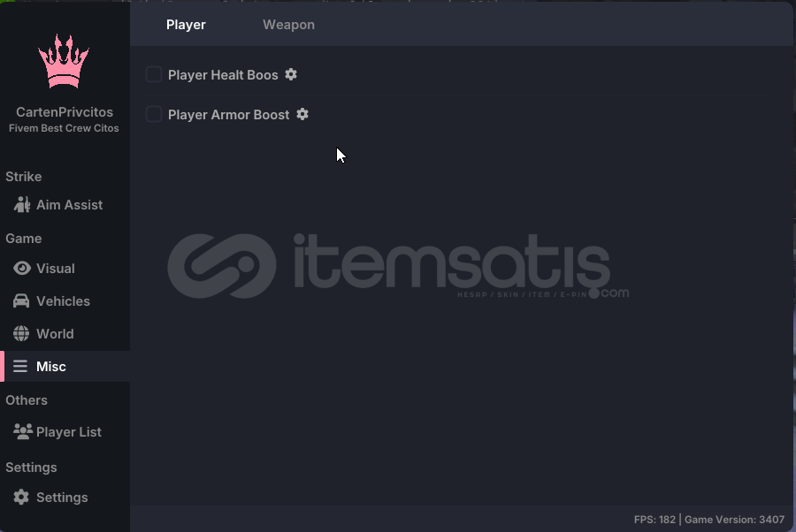Open the World globe icon
Image resolution: width=796 pixels, height=532 pixels.
pyautogui.click(x=21, y=334)
